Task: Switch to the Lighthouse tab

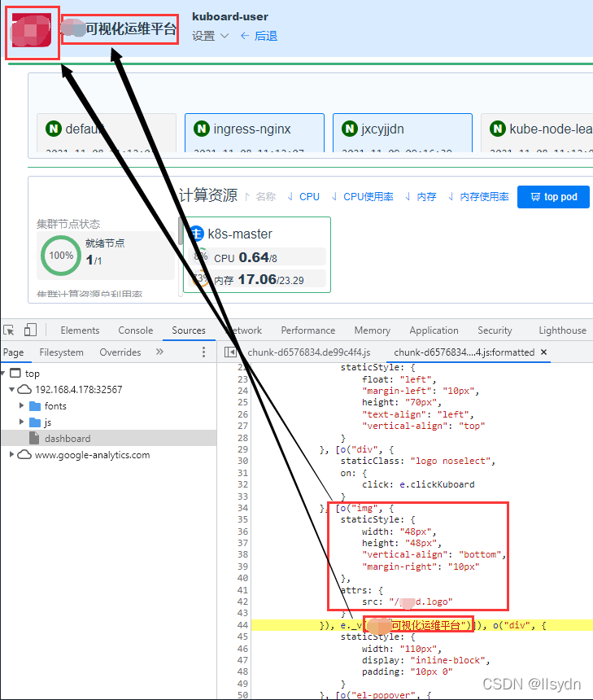Action: click(563, 330)
